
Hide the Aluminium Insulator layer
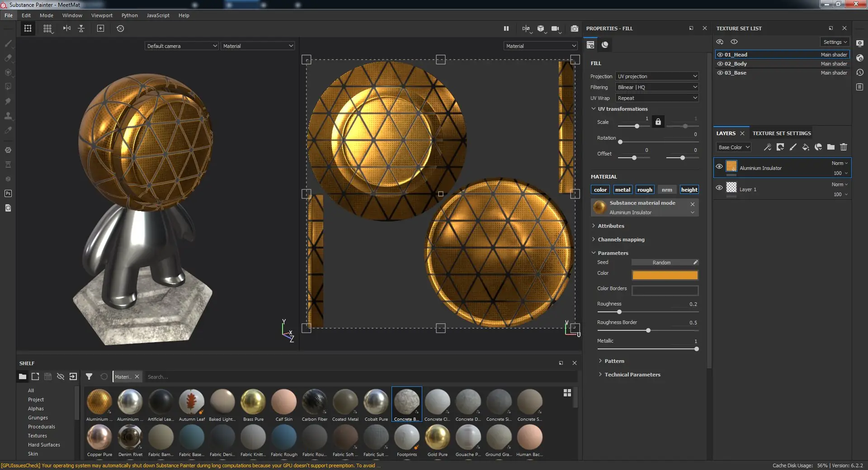tap(719, 167)
